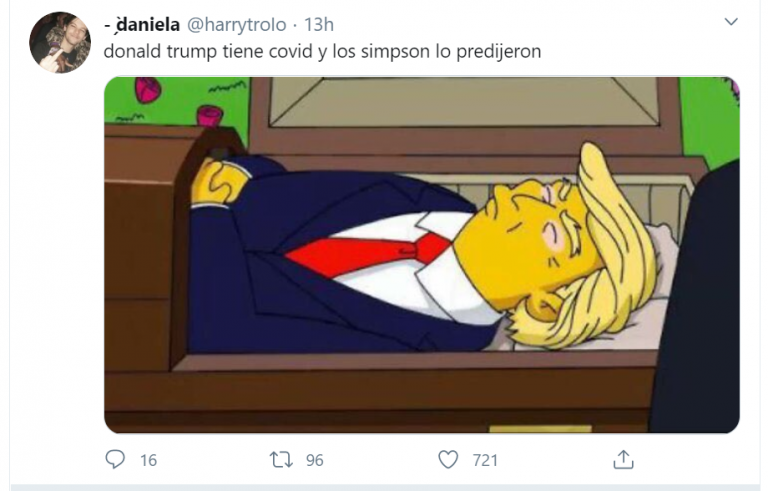Image resolution: width=768 pixels, height=491 pixels.
Task: Click the folded yellow hands in the image
Action: coord(218,181)
